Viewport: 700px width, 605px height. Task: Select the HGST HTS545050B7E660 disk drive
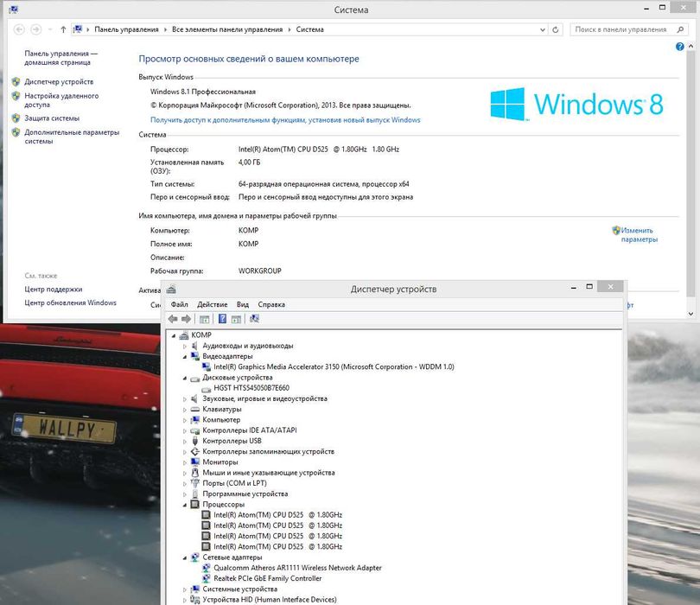point(251,388)
